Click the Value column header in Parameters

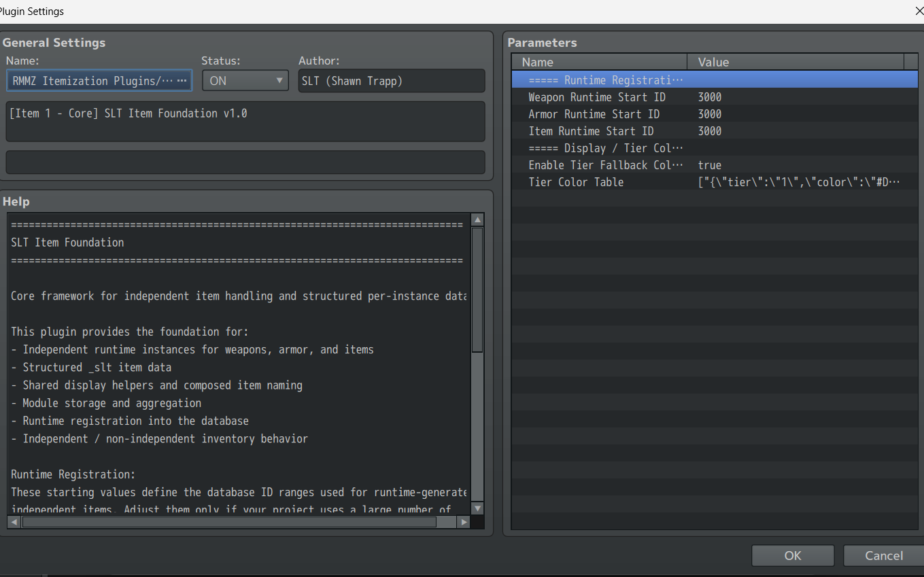tap(795, 62)
